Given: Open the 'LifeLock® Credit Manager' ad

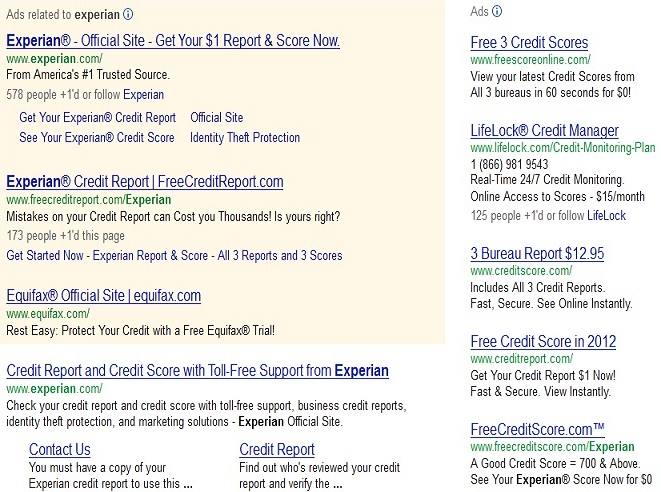Looking at the screenshot, I should (544, 131).
